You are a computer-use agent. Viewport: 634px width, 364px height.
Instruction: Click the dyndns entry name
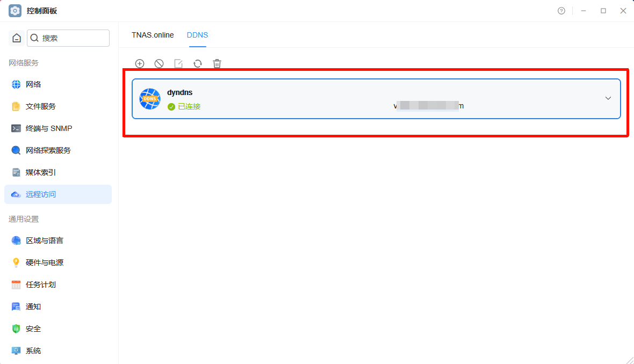pos(180,92)
